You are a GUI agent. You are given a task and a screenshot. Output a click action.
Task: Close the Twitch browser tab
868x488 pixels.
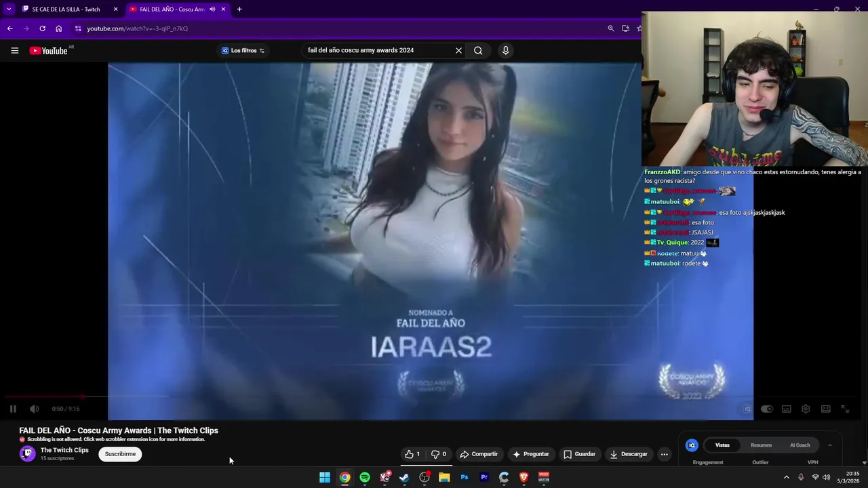[x=115, y=9]
